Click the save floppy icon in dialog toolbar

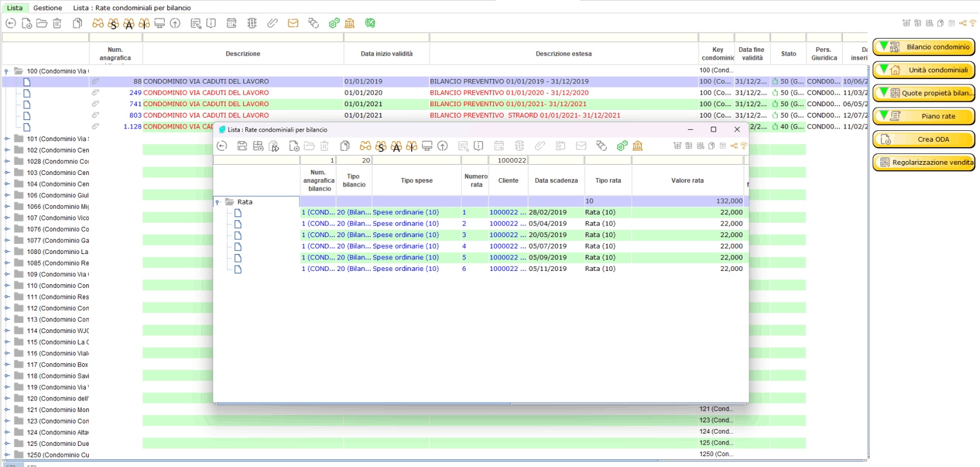(x=242, y=146)
